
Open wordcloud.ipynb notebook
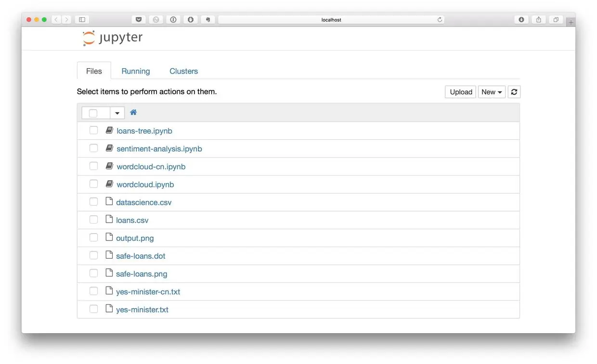point(145,184)
